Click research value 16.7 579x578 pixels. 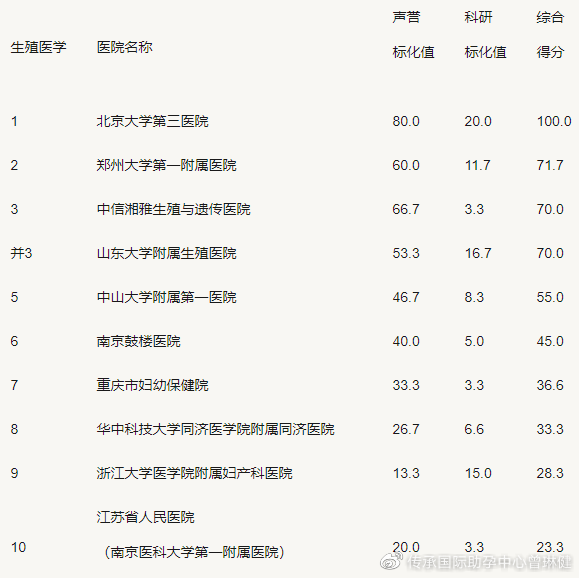tap(478, 253)
